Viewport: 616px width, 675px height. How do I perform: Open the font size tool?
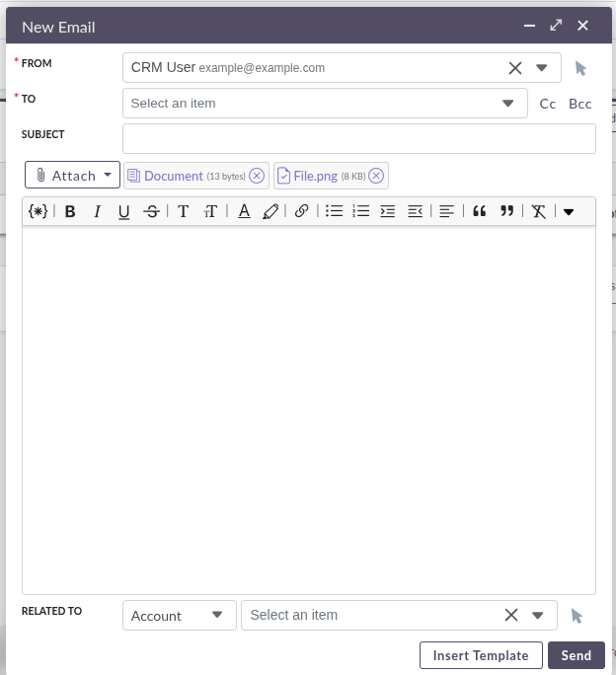click(210, 211)
